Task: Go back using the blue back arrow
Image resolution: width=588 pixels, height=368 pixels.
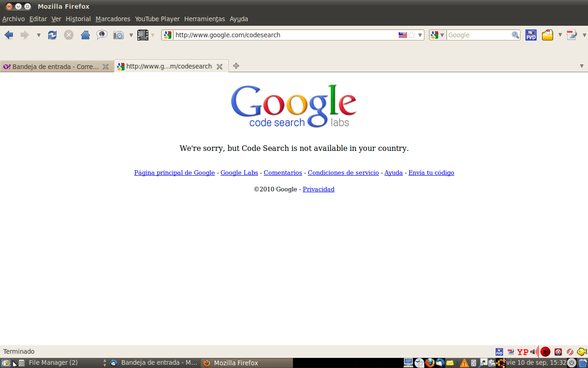Action: coord(9,35)
